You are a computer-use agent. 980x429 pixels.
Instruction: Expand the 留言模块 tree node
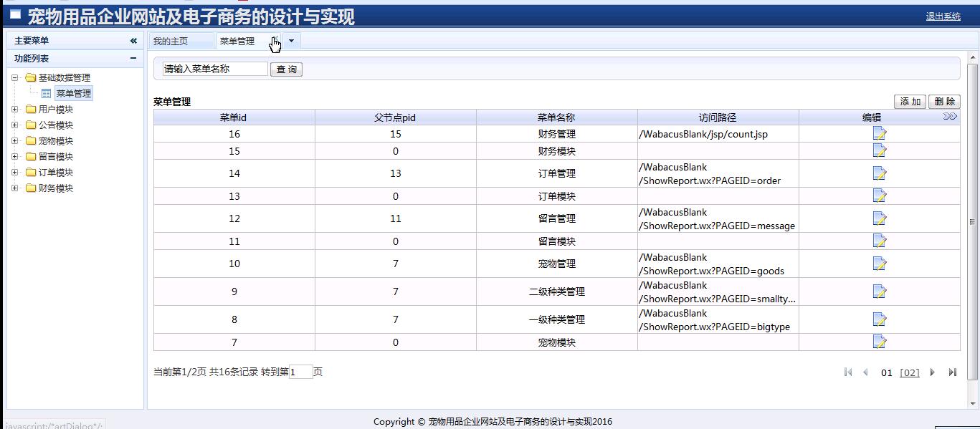(x=15, y=157)
